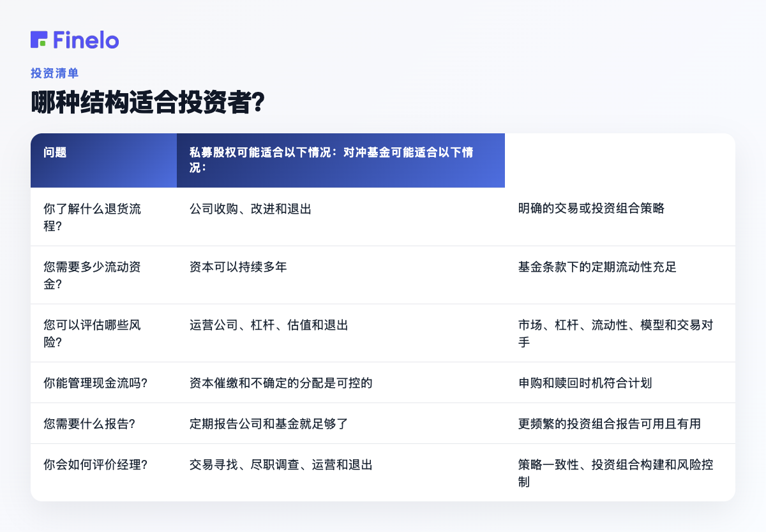Click the cell 公司收购、改进和退出

pos(250,209)
